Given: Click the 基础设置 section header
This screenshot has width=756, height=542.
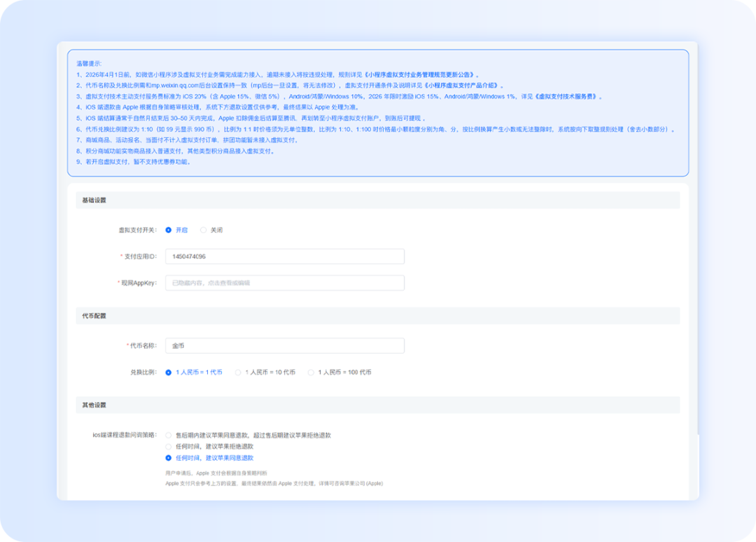Looking at the screenshot, I should point(94,200).
